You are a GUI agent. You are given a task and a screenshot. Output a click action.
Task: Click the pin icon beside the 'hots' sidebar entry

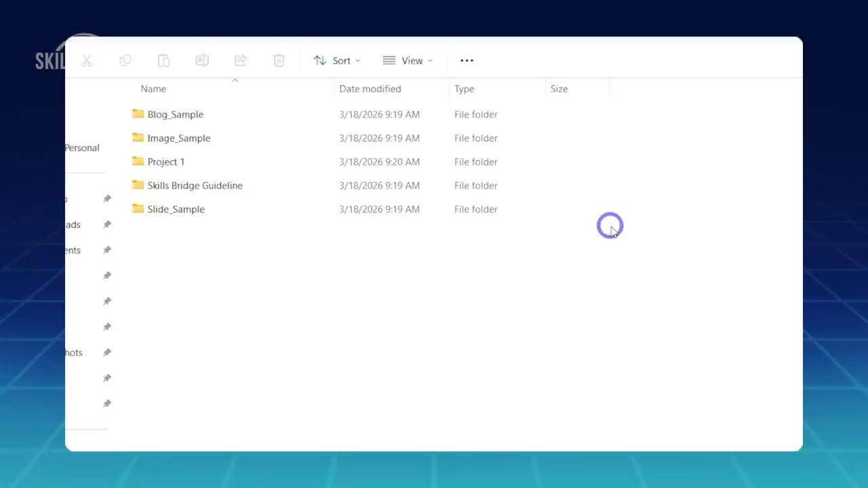pyautogui.click(x=107, y=352)
